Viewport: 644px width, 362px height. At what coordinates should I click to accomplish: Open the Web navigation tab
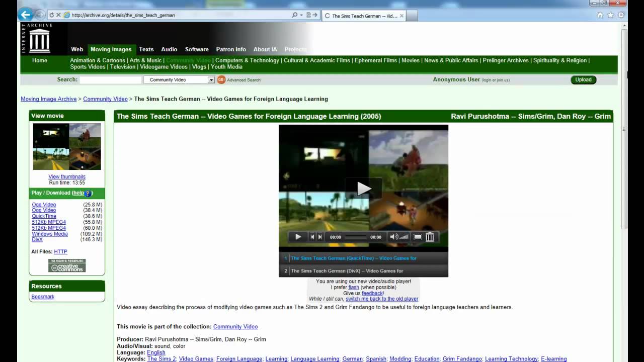[x=77, y=49]
